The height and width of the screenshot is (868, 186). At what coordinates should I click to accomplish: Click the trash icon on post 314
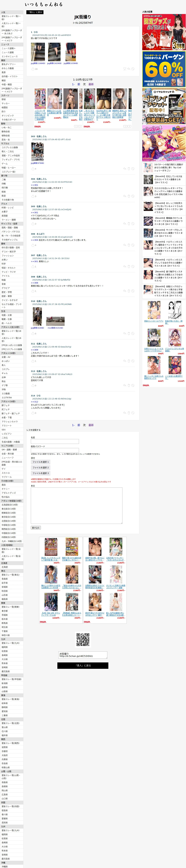pos(129,413)
